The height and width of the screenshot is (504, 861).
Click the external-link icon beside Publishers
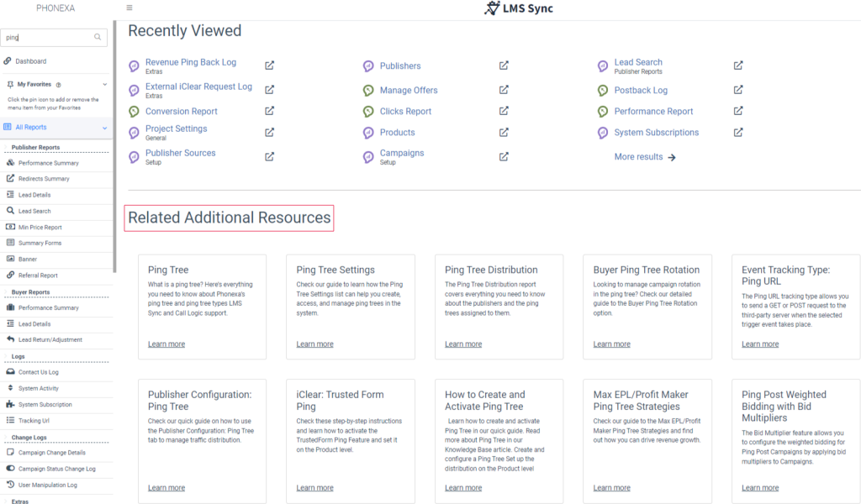click(x=504, y=66)
